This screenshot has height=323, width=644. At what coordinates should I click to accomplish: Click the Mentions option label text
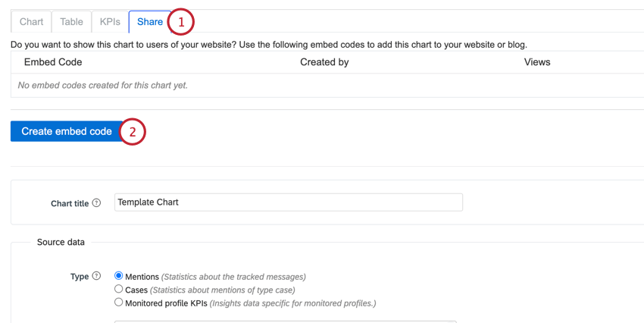coord(142,277)
